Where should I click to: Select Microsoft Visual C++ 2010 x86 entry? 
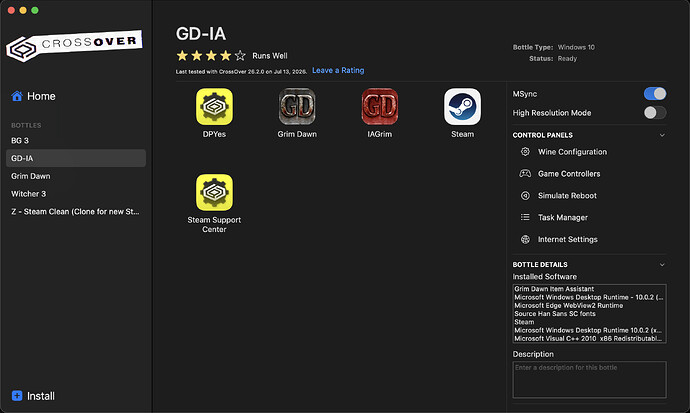click(x=588, y=338)
